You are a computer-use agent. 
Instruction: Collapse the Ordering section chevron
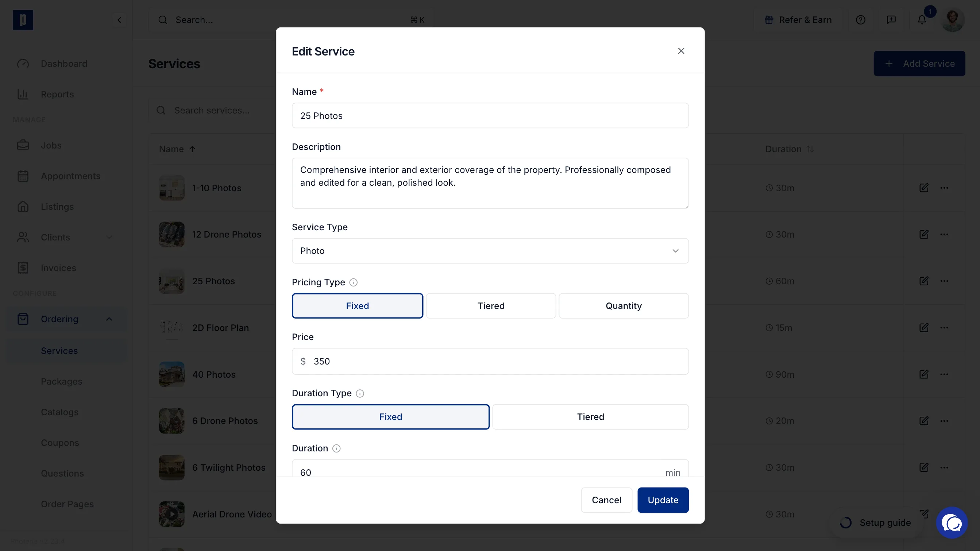click(109, 319)
